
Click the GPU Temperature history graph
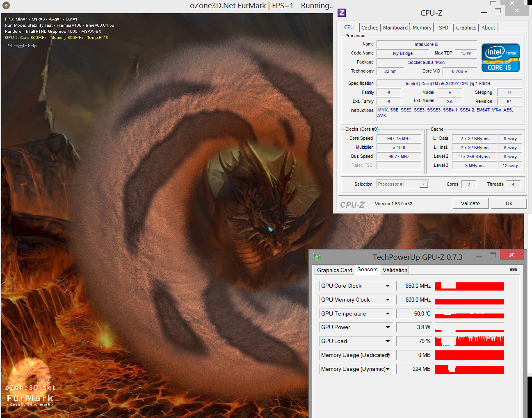469,314
